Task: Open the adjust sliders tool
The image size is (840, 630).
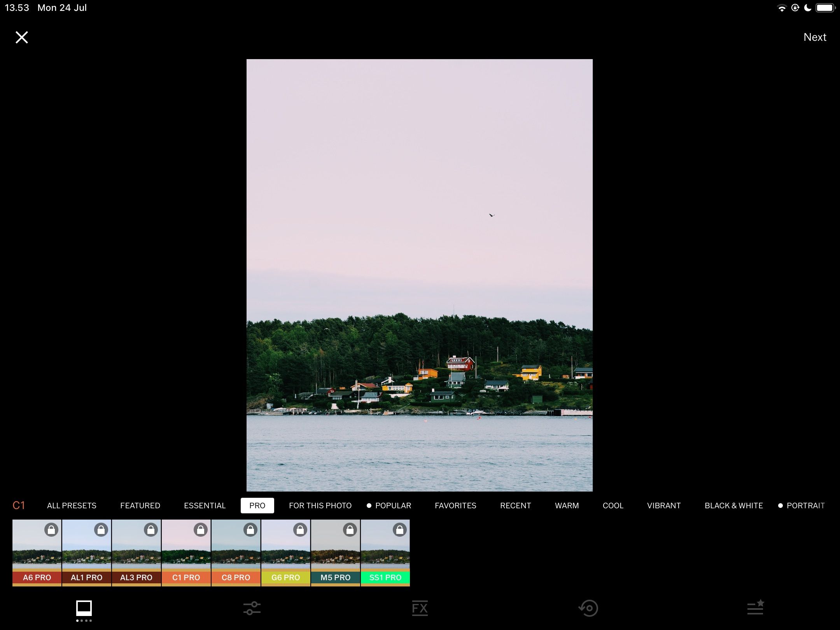Action: tap(251, 607)
